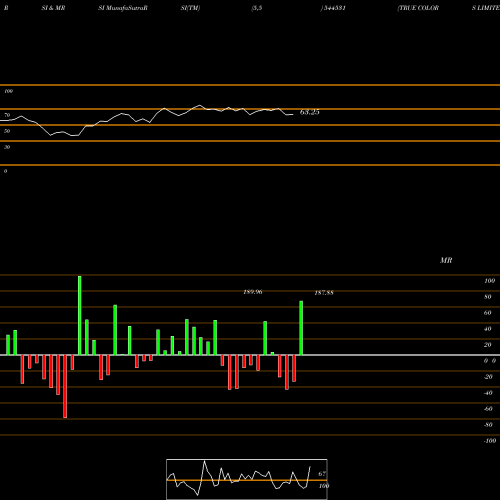Click the SI(TM) header text

pos(190,8)
